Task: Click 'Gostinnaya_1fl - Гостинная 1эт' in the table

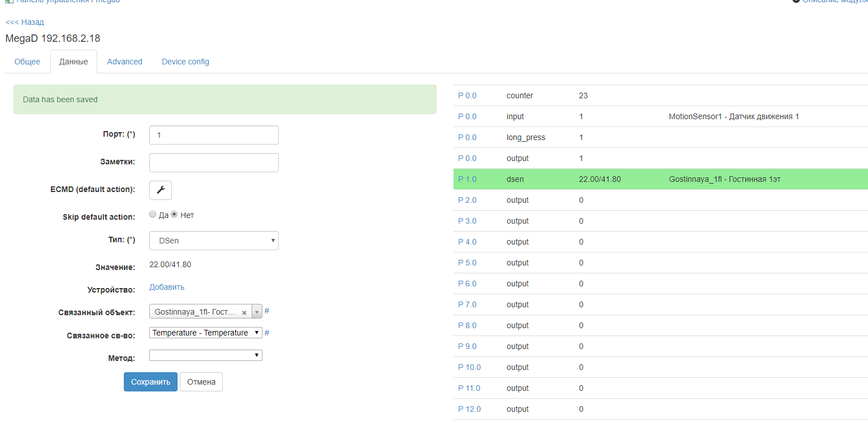Action: [725, 179]
